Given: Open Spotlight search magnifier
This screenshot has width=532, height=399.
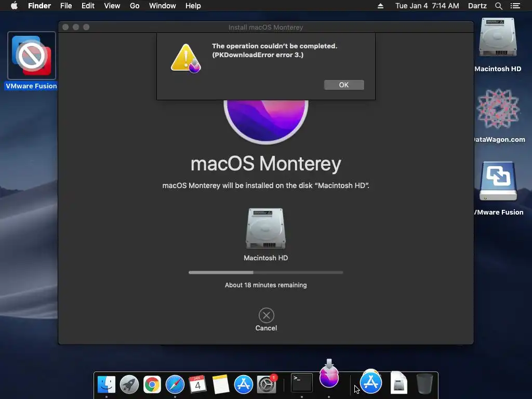Looking at the screenshot, I should (x=498, y=6).
